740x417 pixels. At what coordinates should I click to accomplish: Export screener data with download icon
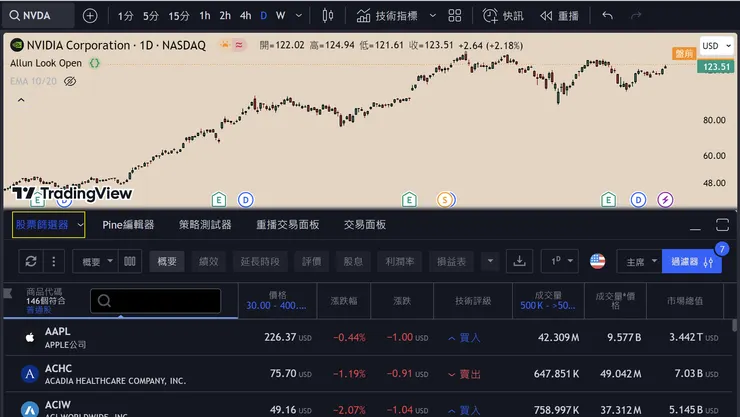520,261
